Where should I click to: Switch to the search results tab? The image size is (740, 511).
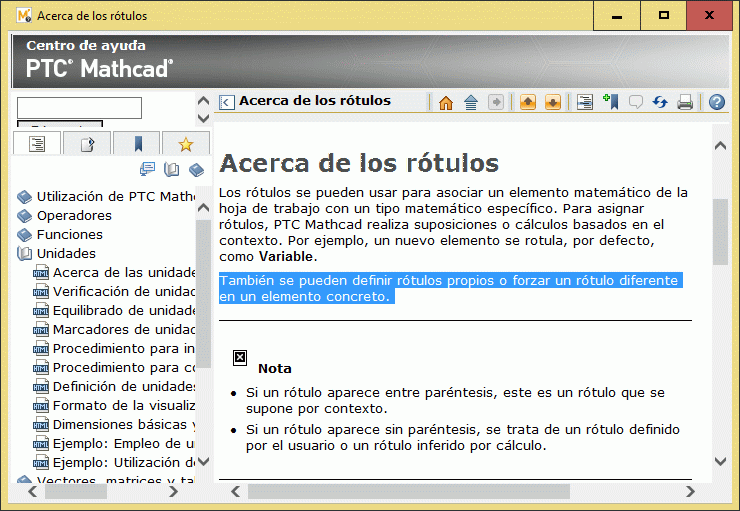point(87,143)
